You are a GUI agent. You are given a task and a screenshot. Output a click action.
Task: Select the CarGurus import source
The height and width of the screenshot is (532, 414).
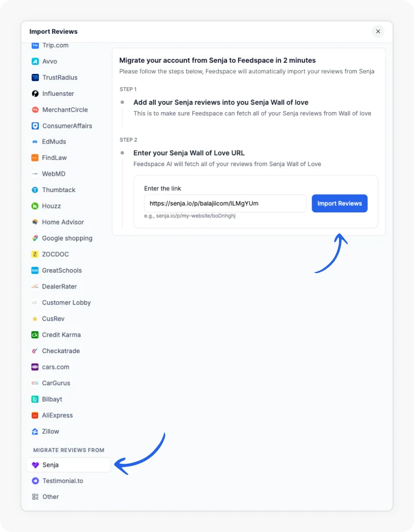click(x=35, y=383)
